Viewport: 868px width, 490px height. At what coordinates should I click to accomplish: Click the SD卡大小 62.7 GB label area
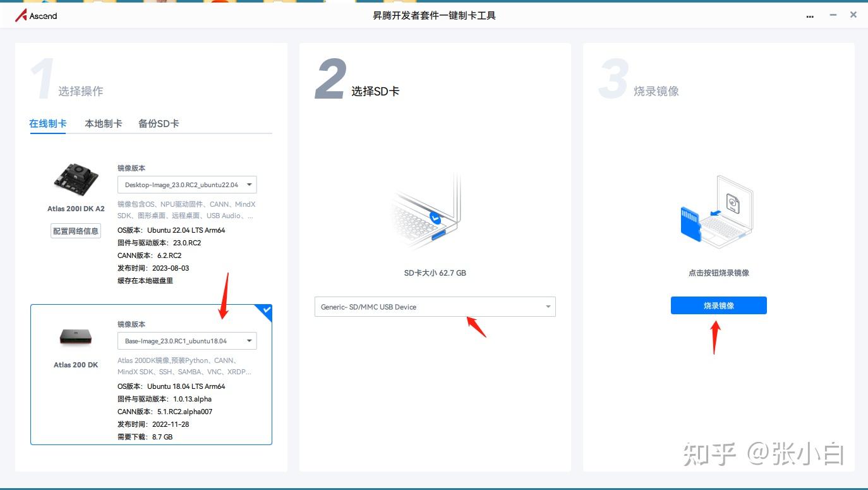click(434, 273)
